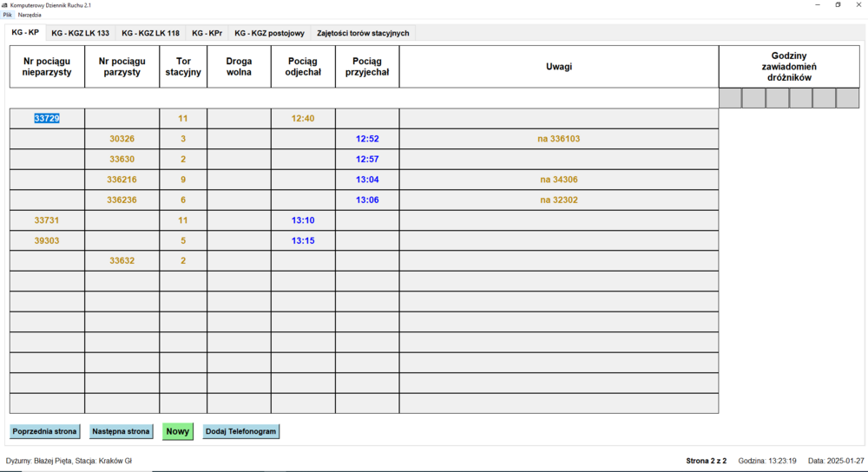
Task: Go to Następna strona
Action: 122,431
